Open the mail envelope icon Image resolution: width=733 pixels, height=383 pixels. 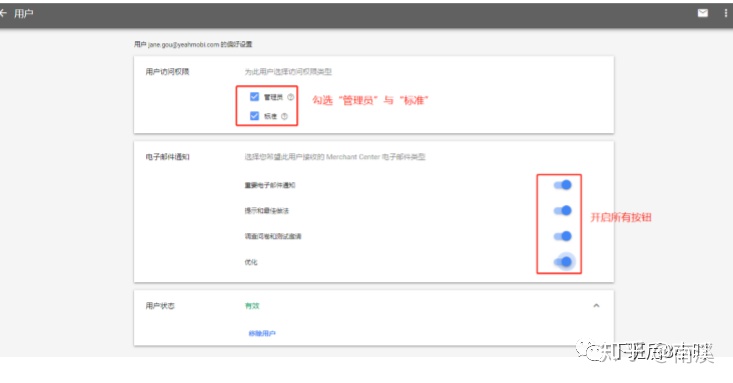pos(703,13)
